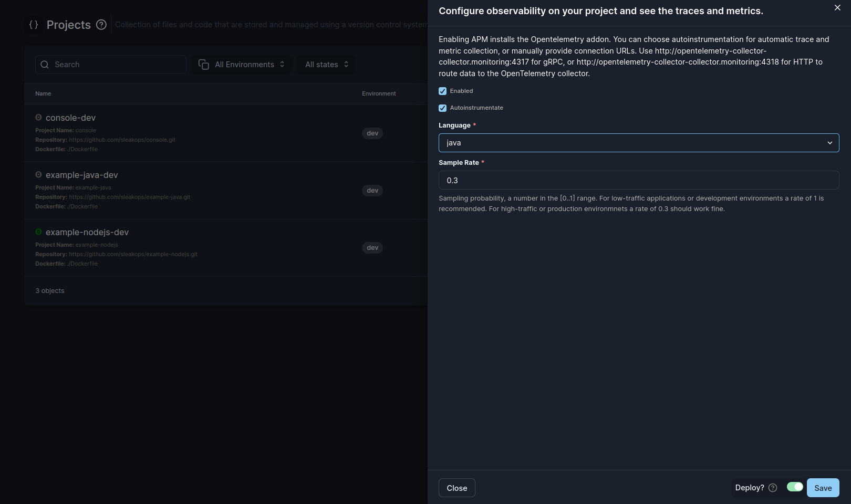This screenshot has height=504, width=851.
Task: Open the console-dev project
Action: (x=70, y=118)
